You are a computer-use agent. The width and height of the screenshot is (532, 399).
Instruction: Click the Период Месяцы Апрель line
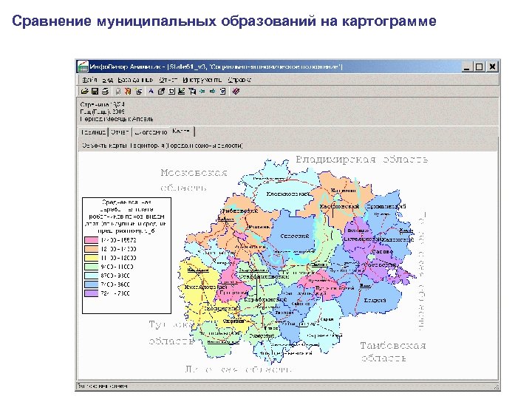pyautogui.click(x=117, y=119)
